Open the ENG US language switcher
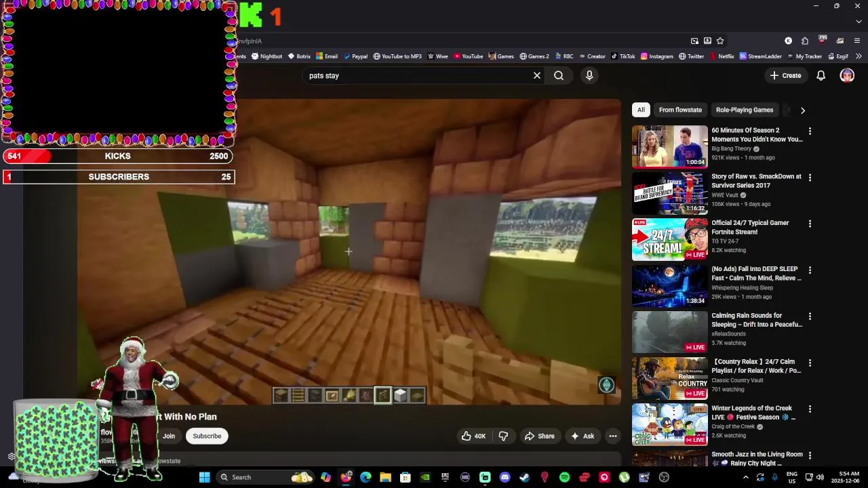Image resolution: width=868 pixels, height=488 pixels. pos(791,477)
